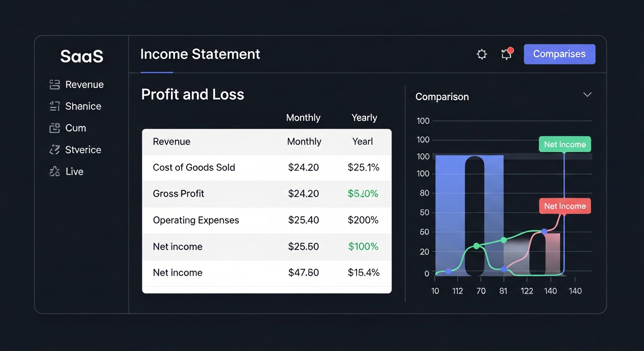The height and width of the screenshot is (351, 644).
Task: Expand the Monthly column header options
Action: click(x=303, y=117)
